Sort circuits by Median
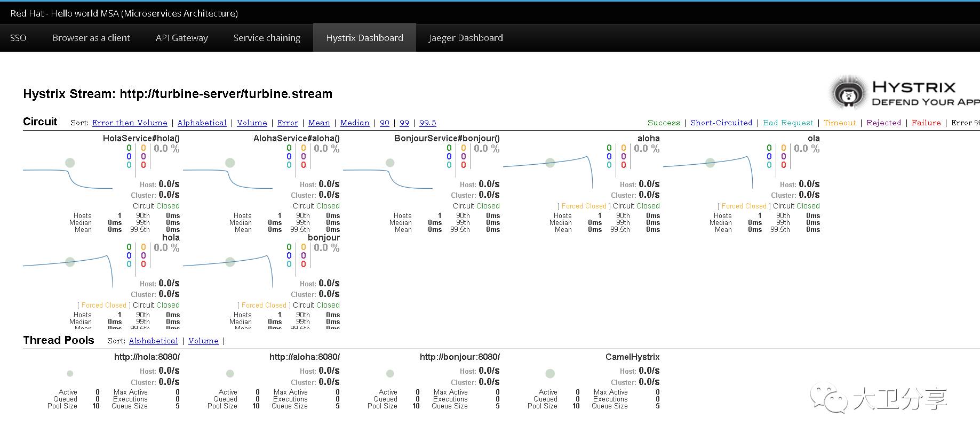The image size is (980, 442). 355,123
